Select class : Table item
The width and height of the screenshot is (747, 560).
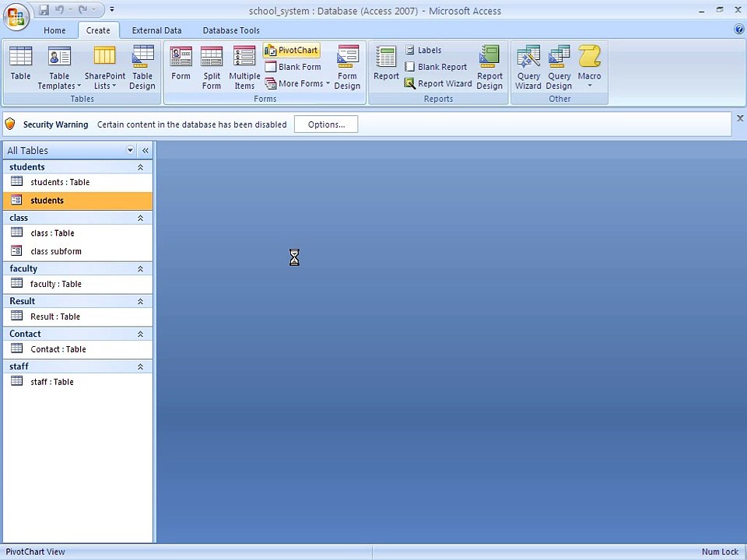(78, 233)
